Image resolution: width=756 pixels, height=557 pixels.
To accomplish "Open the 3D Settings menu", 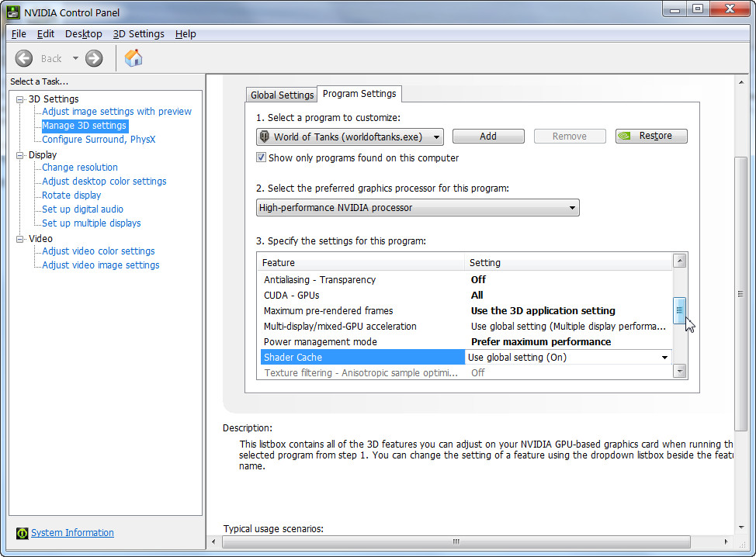I will (x=138, y=34).
